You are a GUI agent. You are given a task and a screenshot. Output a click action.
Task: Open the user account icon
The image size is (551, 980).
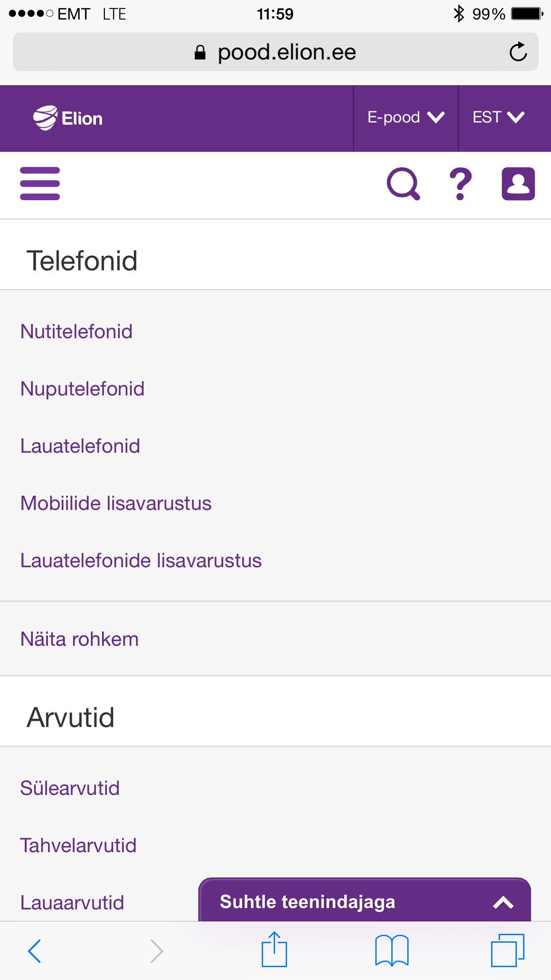518,184
